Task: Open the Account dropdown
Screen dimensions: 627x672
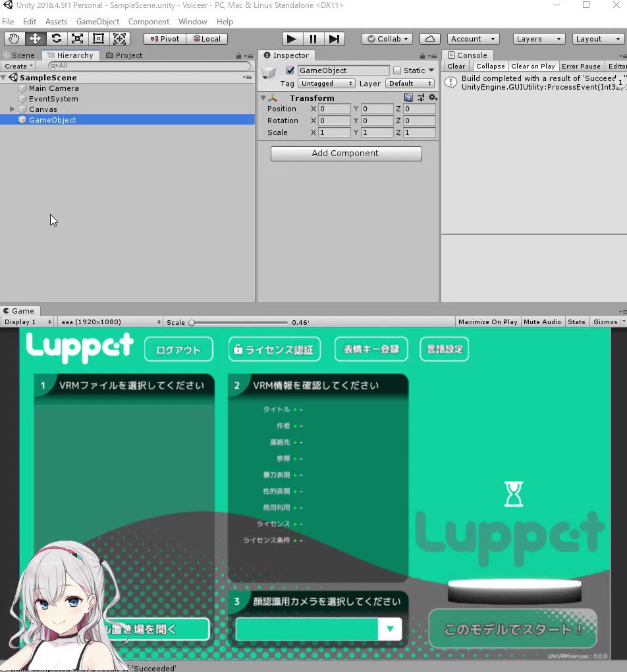Action: click(x=473, y=39)
